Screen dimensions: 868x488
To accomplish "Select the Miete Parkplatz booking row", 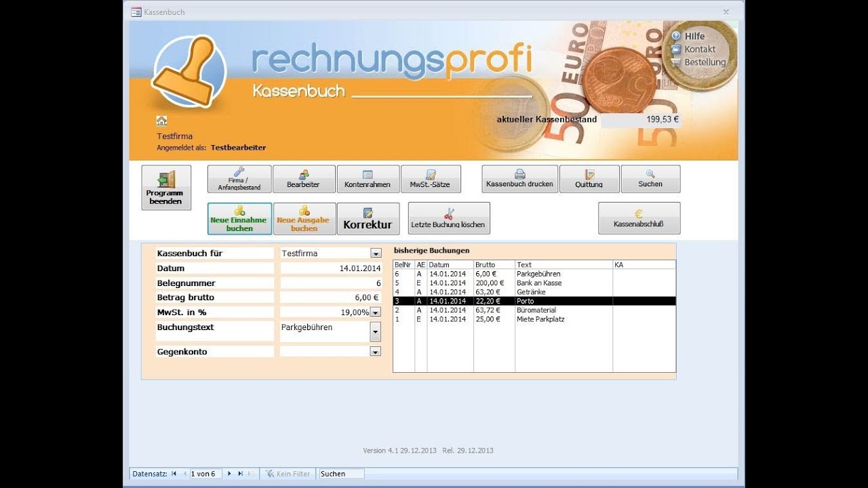I will pos(534,319).
